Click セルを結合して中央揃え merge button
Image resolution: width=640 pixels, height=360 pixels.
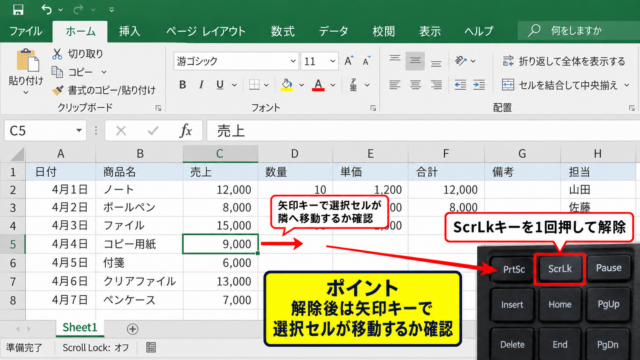tap(560, 85)
